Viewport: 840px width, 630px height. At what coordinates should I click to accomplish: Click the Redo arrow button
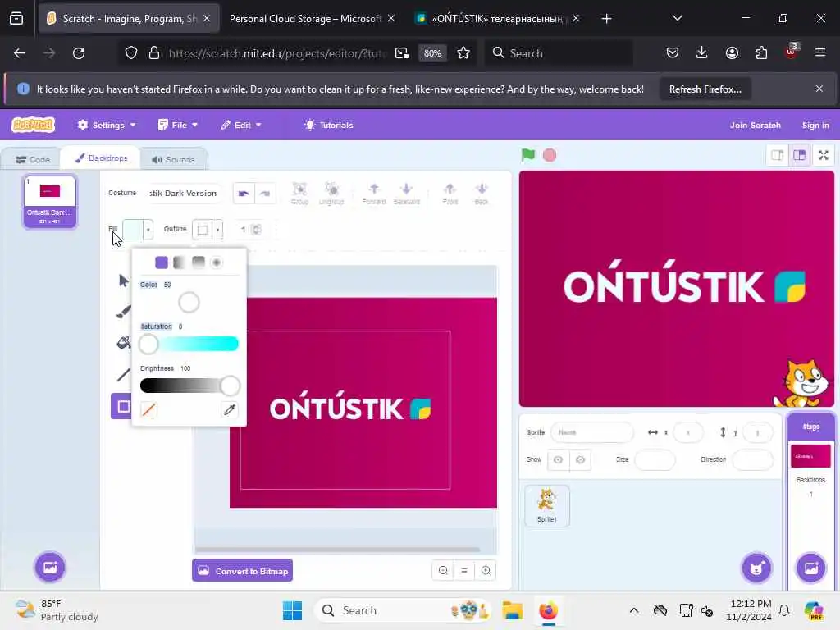click(265, 194)
